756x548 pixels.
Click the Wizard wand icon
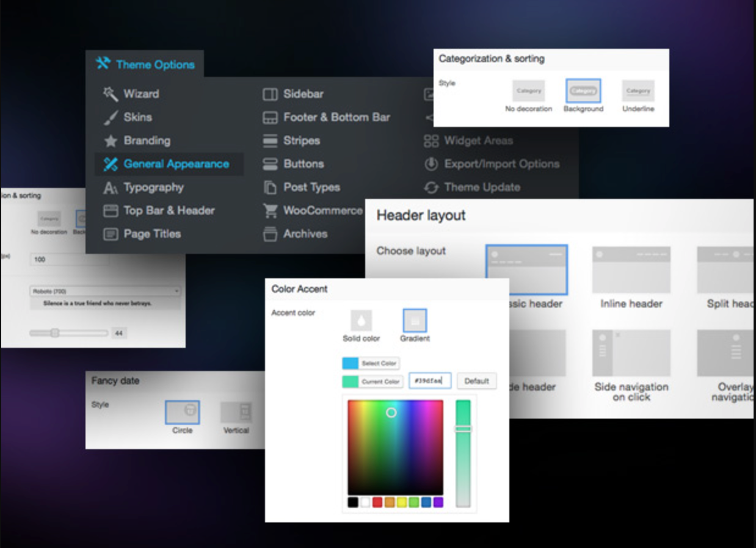pos(111,93)
